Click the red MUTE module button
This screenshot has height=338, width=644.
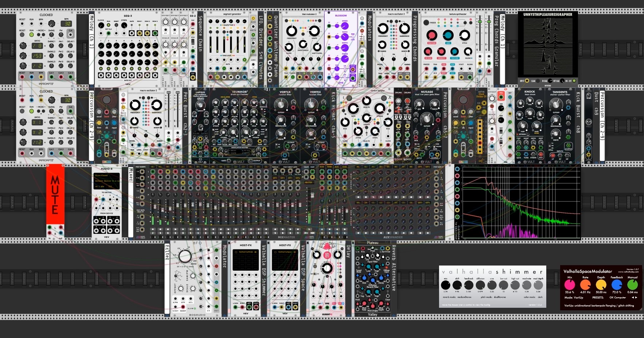55,194
